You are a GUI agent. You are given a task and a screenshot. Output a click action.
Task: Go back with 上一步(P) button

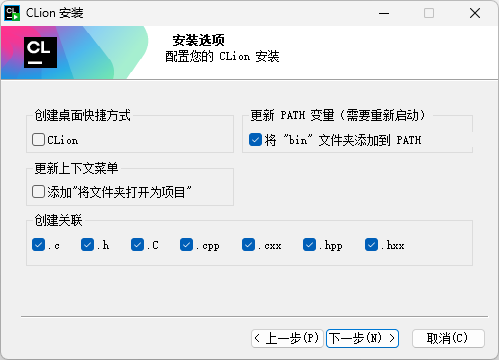(x=287, y=339)
